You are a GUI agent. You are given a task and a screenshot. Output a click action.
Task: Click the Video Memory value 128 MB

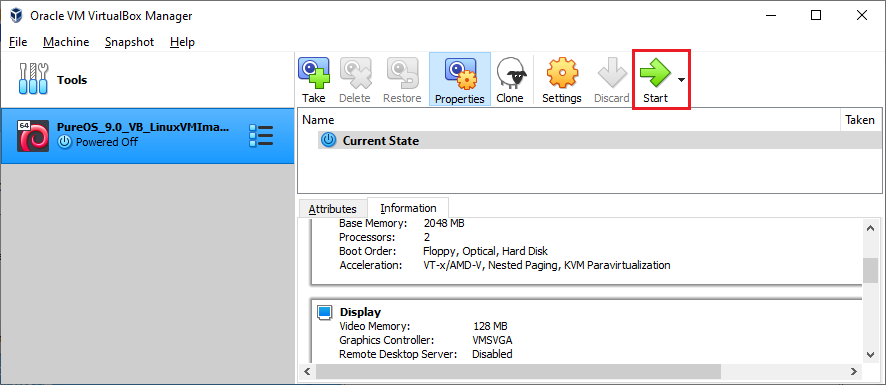pos(490,326)
